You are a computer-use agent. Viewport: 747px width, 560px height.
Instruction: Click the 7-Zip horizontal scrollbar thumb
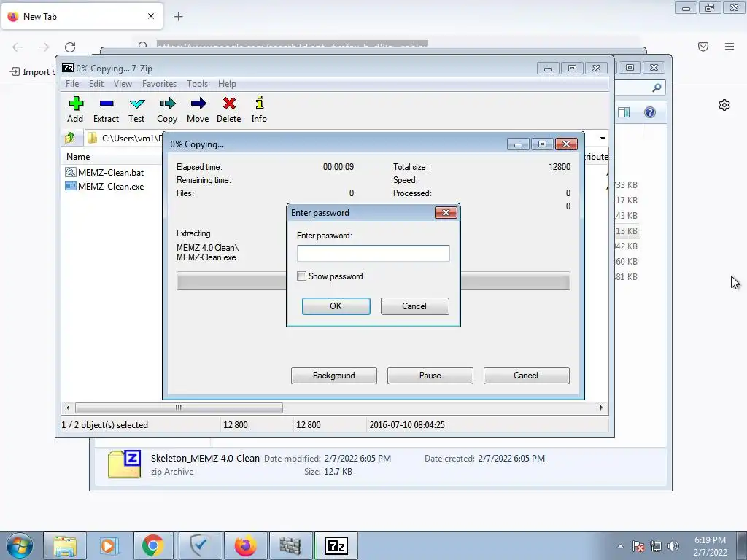(x=179, y=408)
